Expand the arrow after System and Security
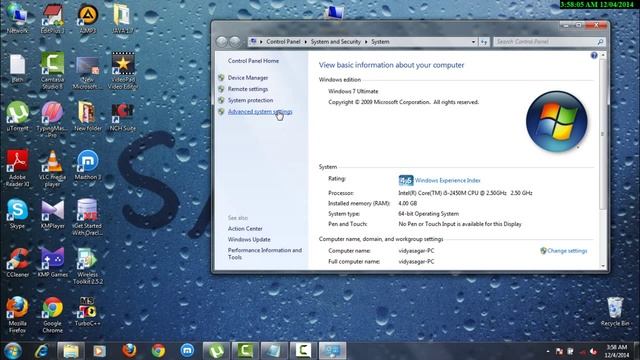This screenshot has height=360, width=640. [x=366, y=42]
